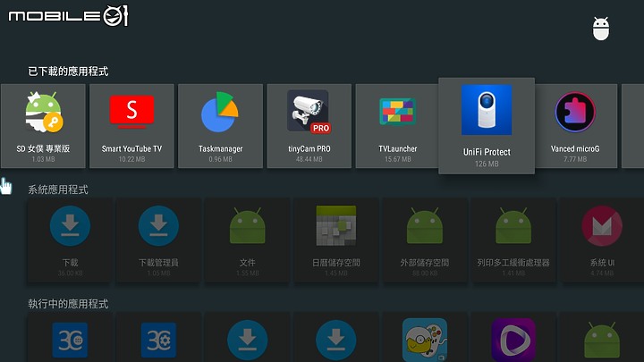Click the 0.96 MB size under Taskmanager
644x362 pixels.
click(x=221, y=159)
